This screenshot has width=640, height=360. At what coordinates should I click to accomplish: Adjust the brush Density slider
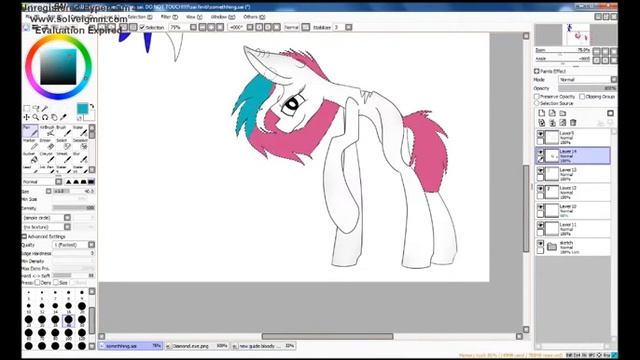tap(74, 208)
